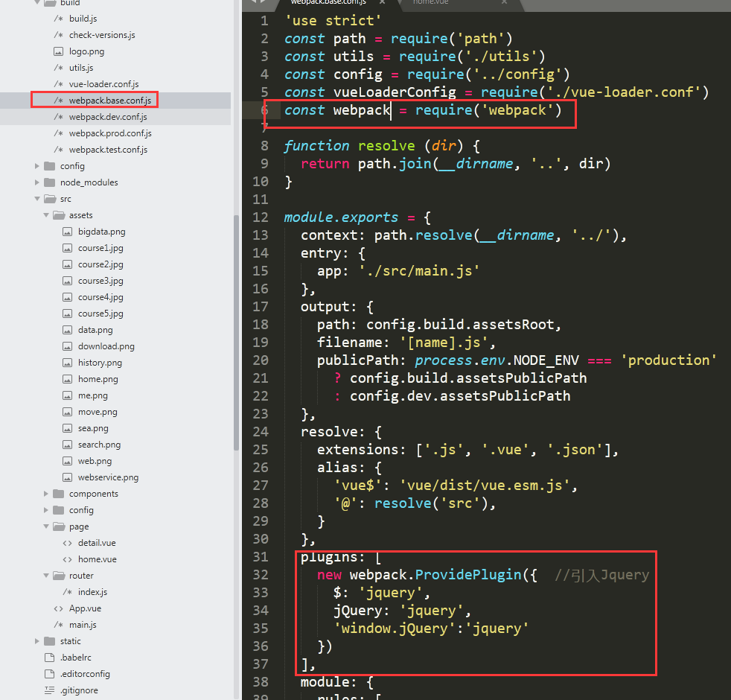Click the page open-folder icon
The width and height of the screenshot is (731, 700).
pos(59,526)
